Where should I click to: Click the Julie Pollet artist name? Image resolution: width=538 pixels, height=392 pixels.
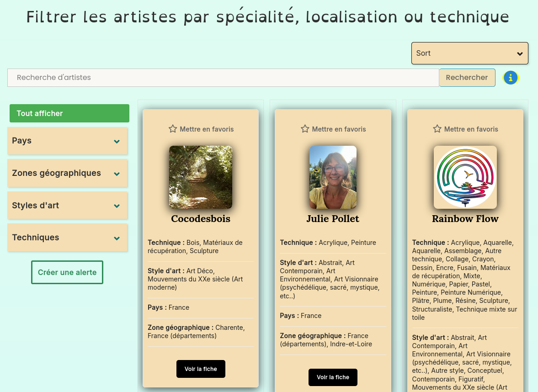333,219
